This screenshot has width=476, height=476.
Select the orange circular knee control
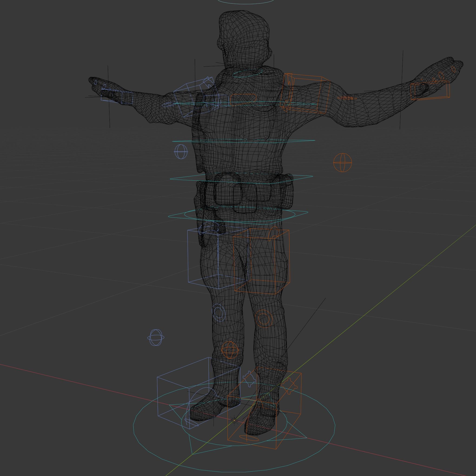pyautogui.click(x=264, y=319)
